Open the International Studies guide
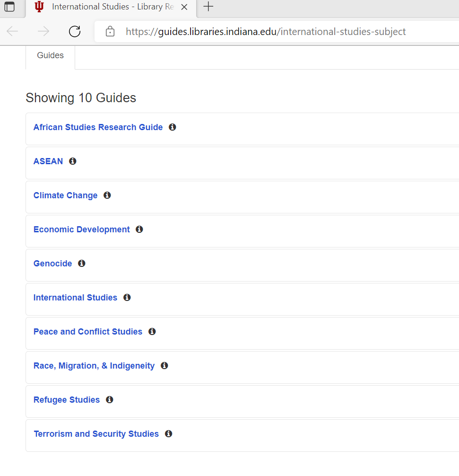Viewport: 459px width, 476px height. point(75,297)
